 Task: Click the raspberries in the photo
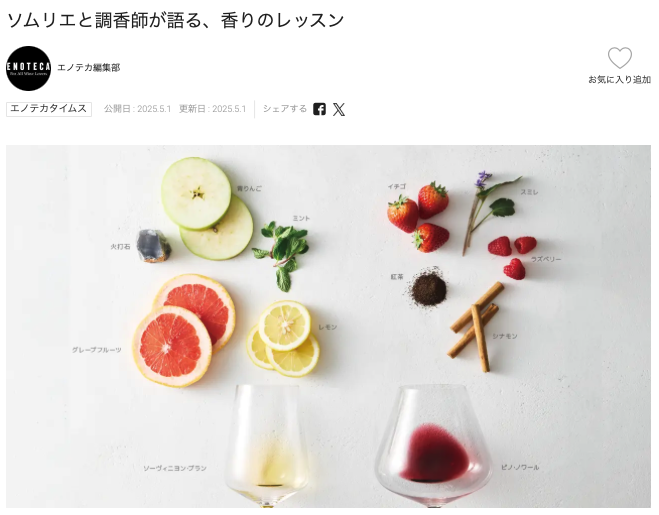[x=512, y=257]
